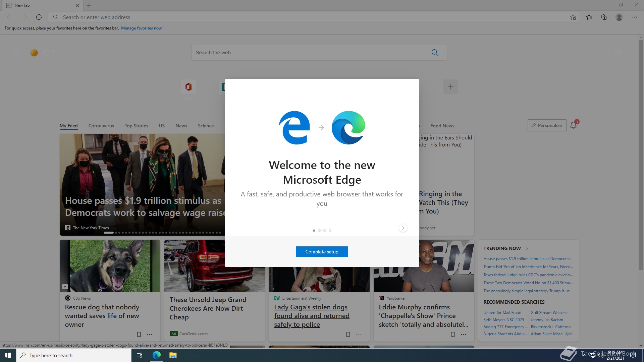Viewport: 644px width, 362px height.
Task: Open the Office quick link tile
Action: pos(188,87)
